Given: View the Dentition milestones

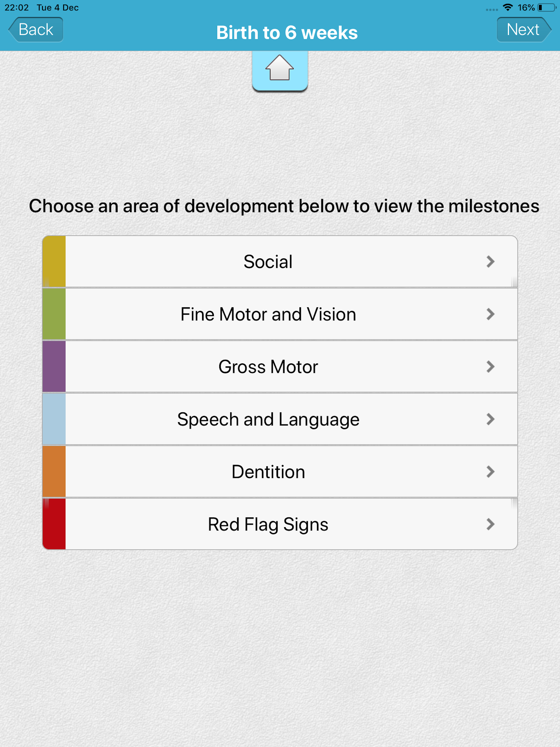Looking at the screenshot, I should 268,472.
